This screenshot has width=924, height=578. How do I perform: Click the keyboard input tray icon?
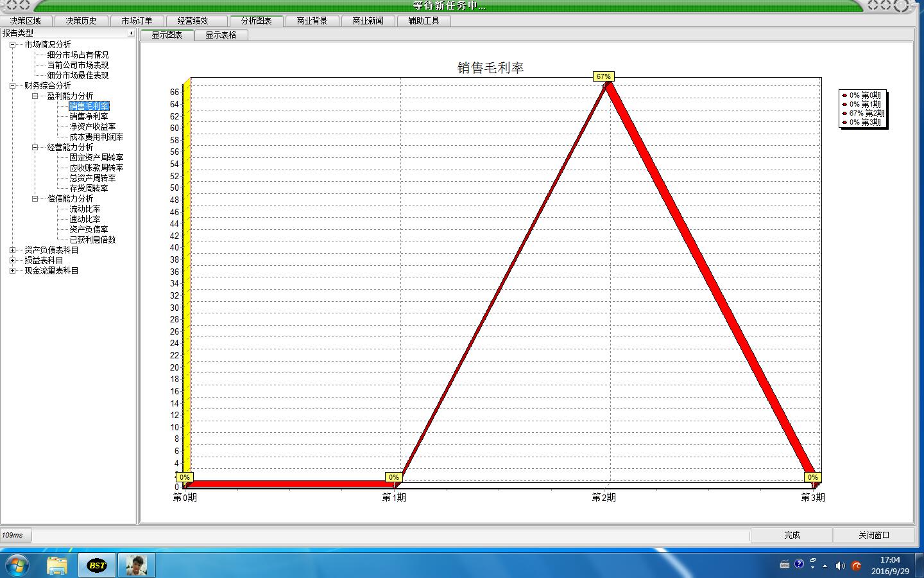[784, 565]
